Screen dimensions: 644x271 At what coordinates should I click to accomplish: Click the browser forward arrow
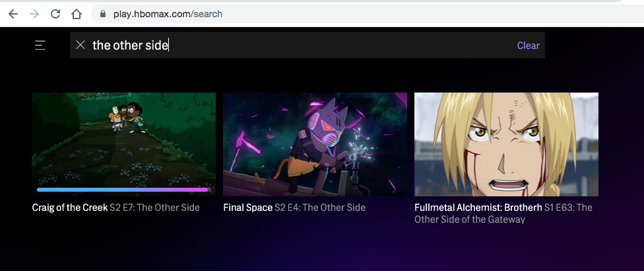point(34,14)
